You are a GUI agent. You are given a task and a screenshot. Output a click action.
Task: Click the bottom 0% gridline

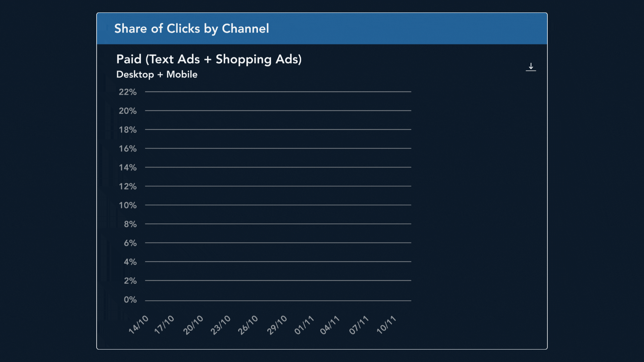click(x=278, y=300)
